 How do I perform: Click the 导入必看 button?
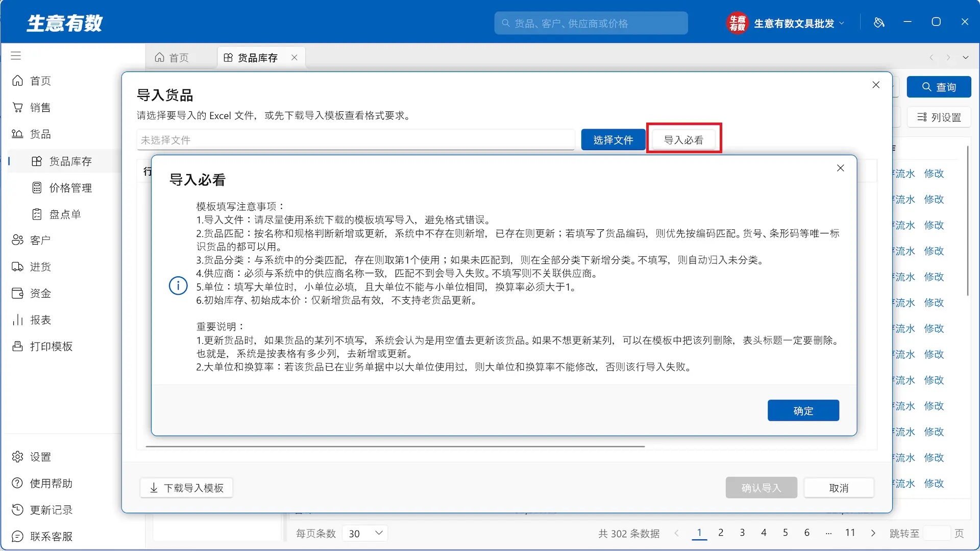[x=683, y=140]
